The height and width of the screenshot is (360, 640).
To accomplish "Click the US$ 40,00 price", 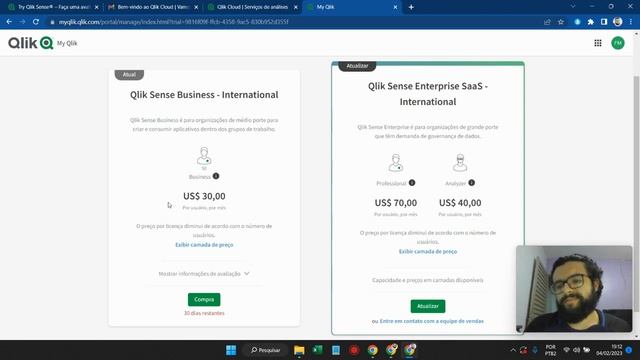I will [460, 202].
